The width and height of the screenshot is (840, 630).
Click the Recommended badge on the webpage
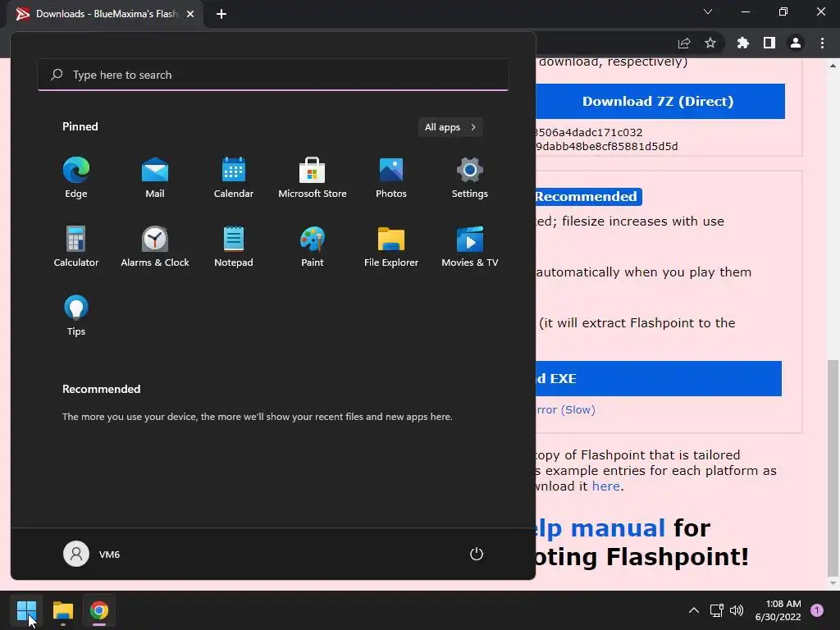point(588,197)
